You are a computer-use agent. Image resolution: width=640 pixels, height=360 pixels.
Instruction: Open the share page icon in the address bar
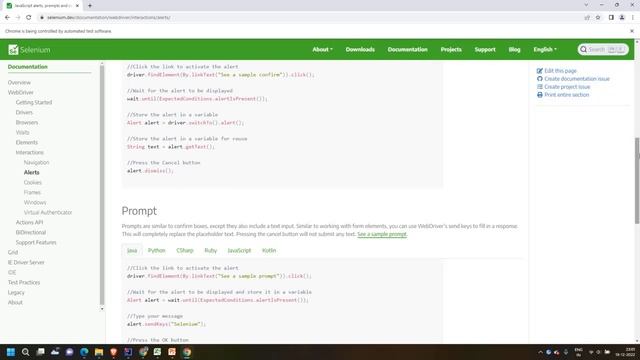587,18
